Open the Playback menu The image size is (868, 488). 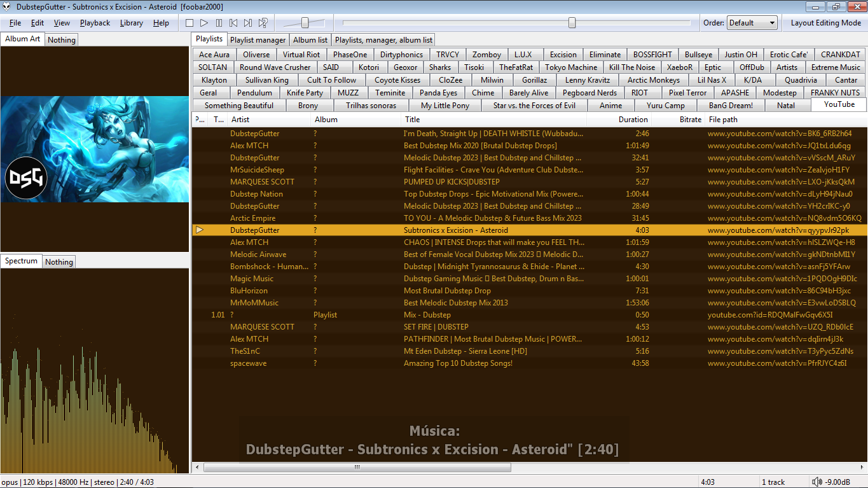coord(95,23)
